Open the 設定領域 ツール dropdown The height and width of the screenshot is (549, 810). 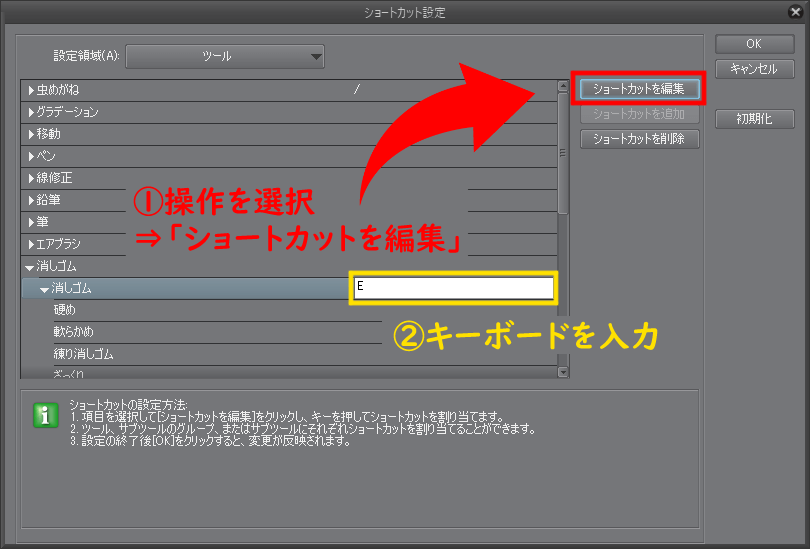point(225,56)
